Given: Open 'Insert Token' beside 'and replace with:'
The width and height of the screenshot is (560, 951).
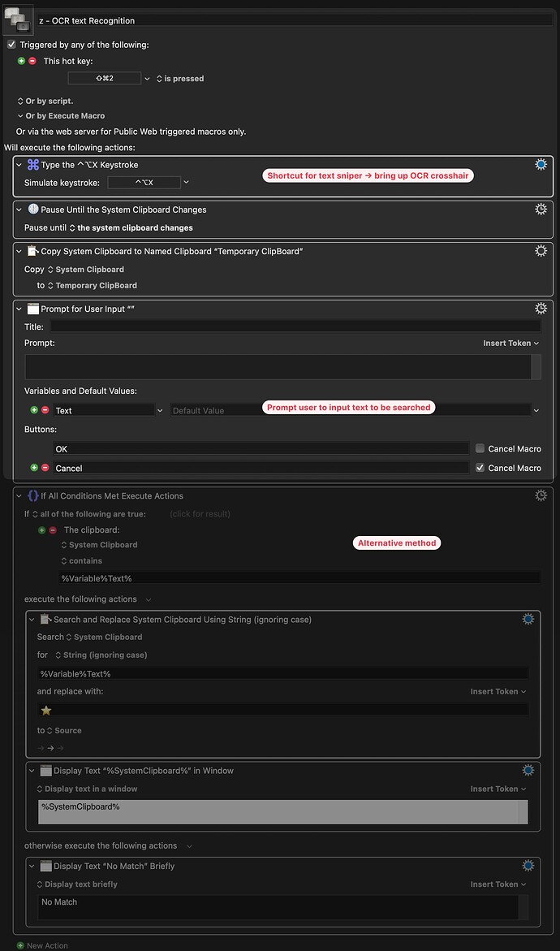Looking at the screenshot, I should click(x=498, y=691).
